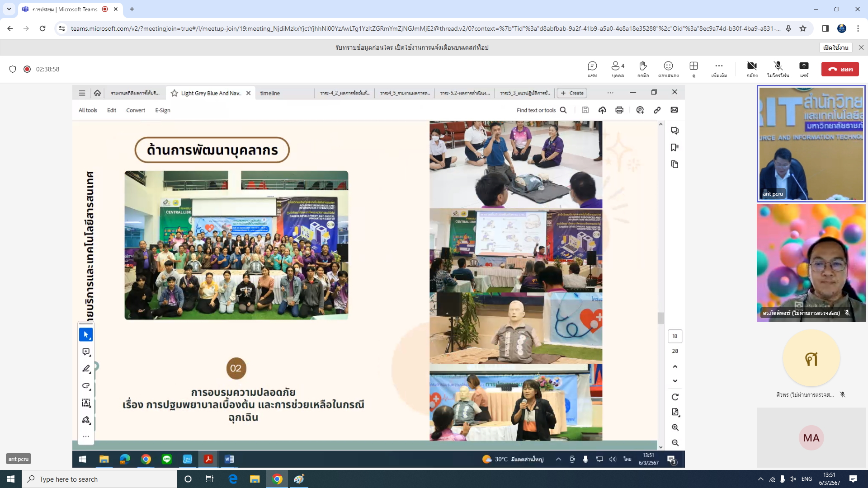
Task: Share screen in the meeting
Action: pos(804,69)
